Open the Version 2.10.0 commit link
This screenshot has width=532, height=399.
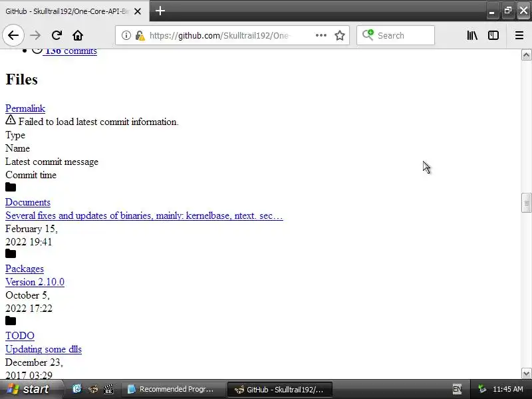pos(35,282)
